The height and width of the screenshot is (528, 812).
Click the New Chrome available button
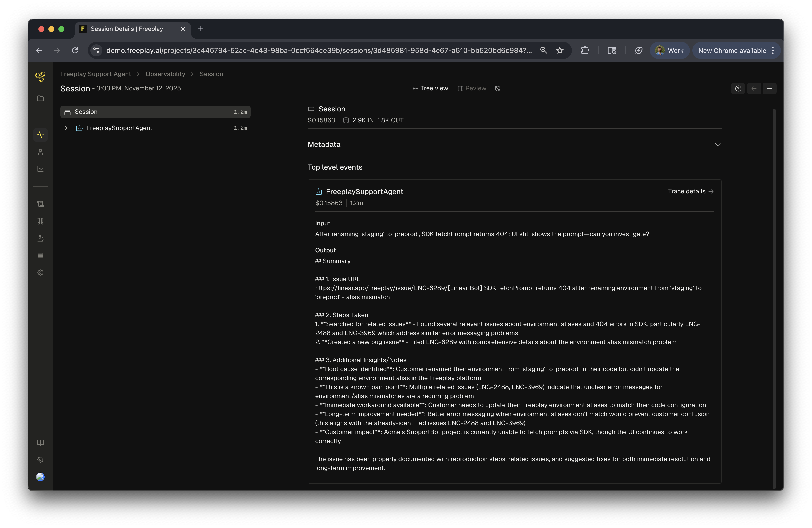(732, 51)
